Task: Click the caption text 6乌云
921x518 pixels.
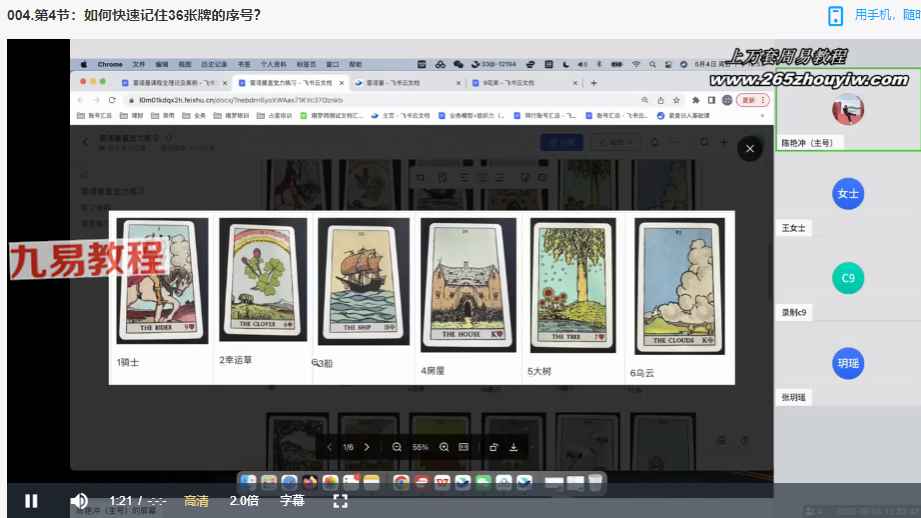Action: (x=642, y=373)
